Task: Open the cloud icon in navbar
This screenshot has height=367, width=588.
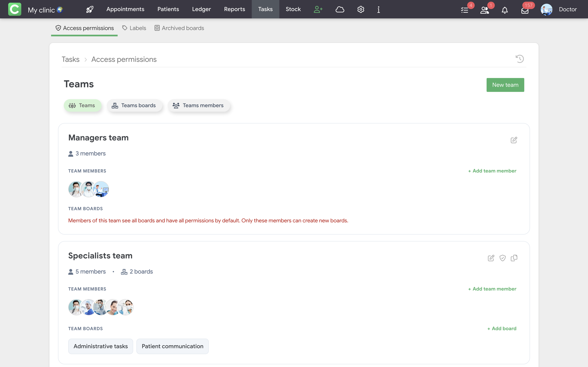Action: [x=340, y=9]
